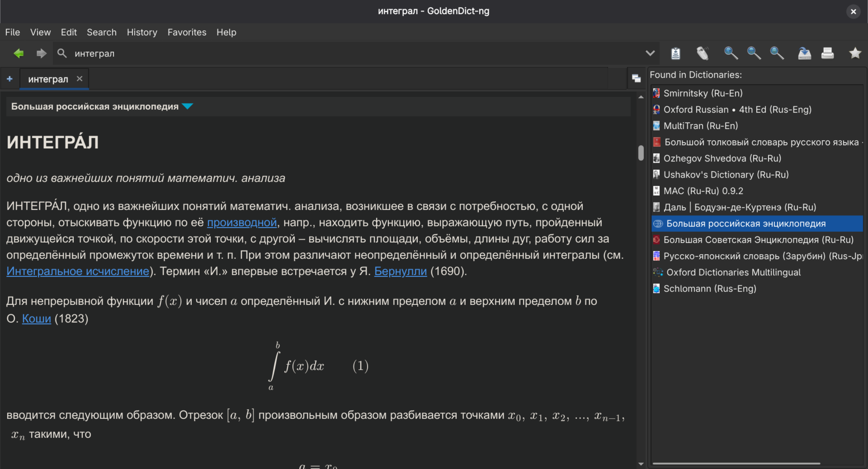The width and height of the screenshot is (868, 469).
Task: Save the article to disk
Action: tap(804, 53)
